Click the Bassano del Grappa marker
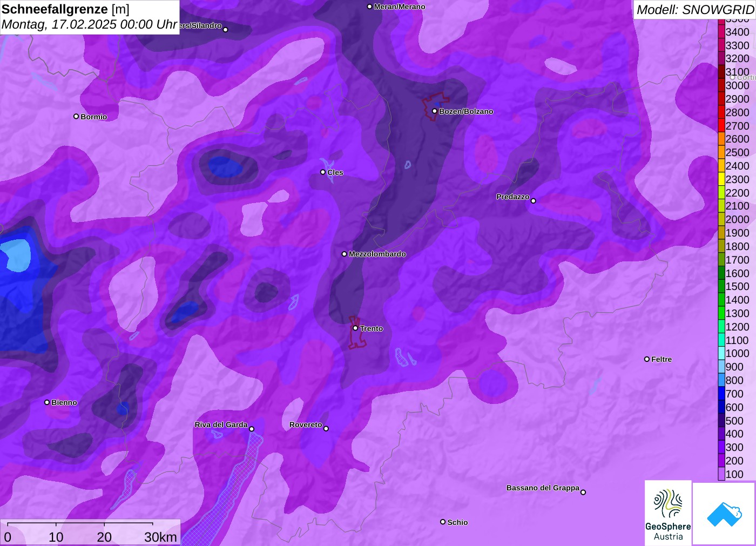 pos(583,491)
